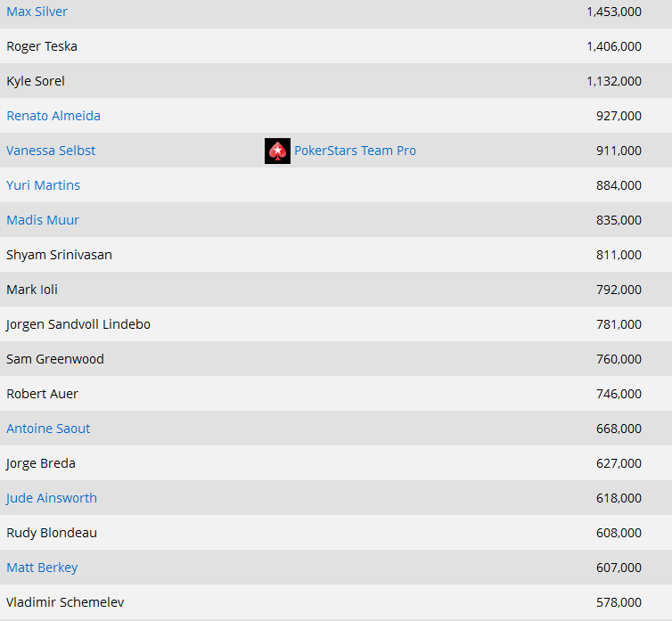Open Matt Berkey's player profile

pos(42,568)
